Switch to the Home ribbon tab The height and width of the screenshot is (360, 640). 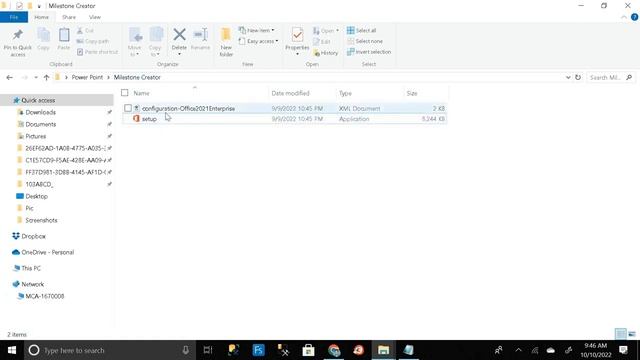point(41,17)
